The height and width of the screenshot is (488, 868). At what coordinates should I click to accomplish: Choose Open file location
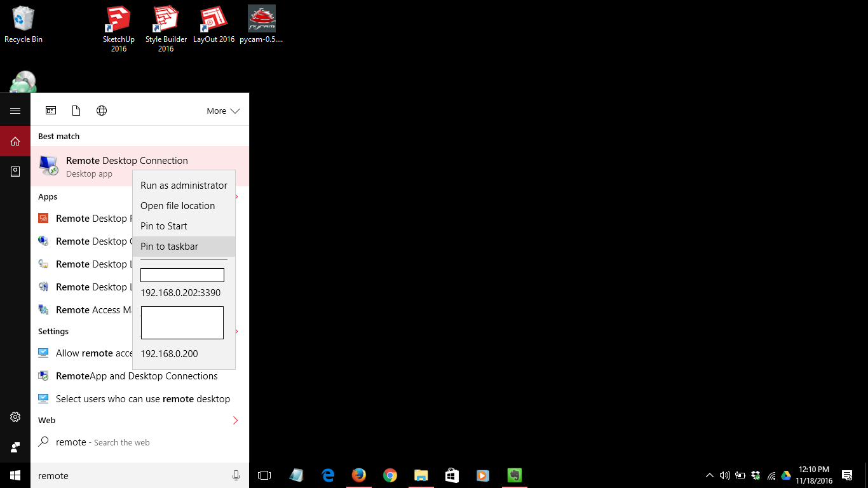(x=184, y=206)
